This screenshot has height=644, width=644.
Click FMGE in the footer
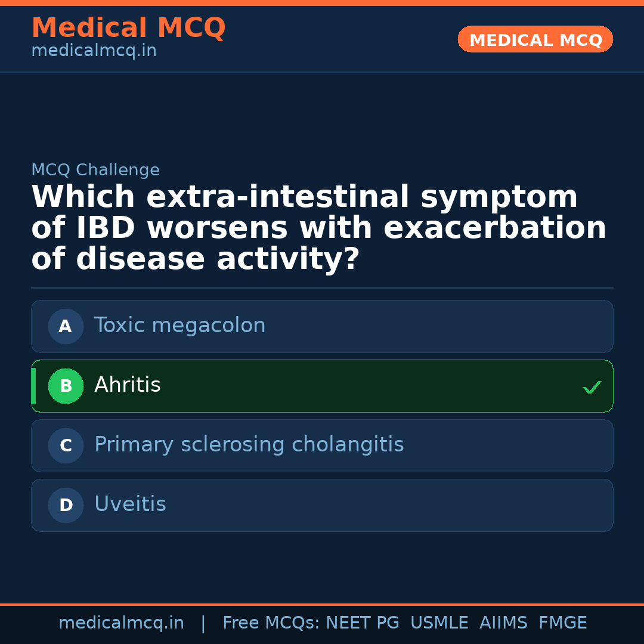pos(563,623)
